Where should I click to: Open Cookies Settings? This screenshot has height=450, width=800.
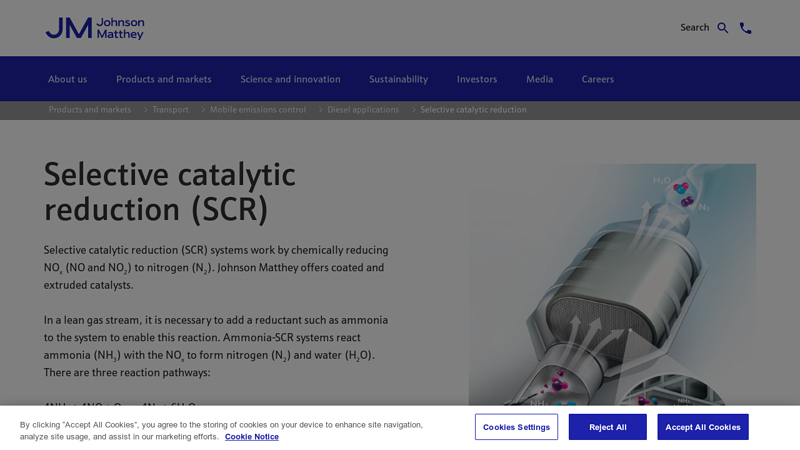[x=516, y=427]
